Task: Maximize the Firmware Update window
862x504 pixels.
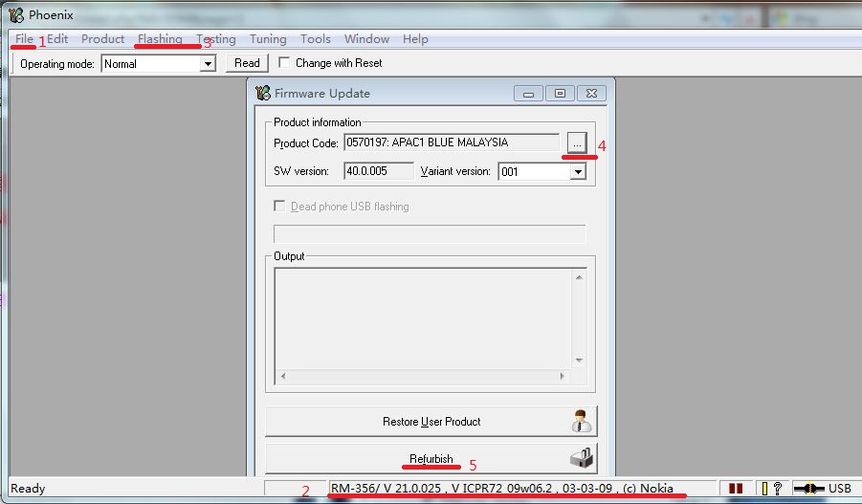Action: [560, 94]
